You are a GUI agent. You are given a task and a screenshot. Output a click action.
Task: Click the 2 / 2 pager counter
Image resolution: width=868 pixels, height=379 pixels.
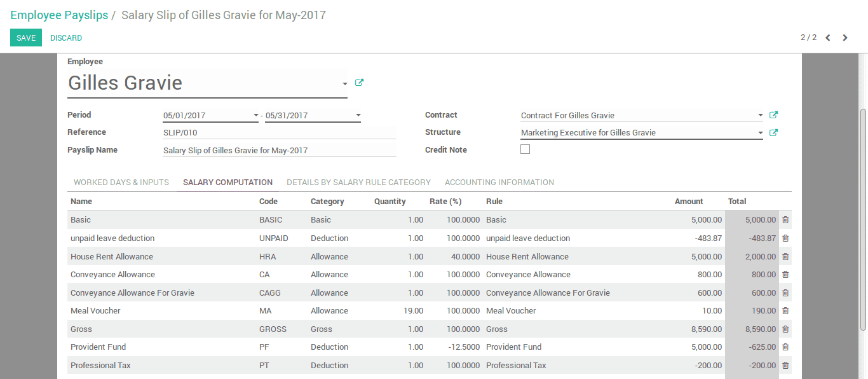808,38
